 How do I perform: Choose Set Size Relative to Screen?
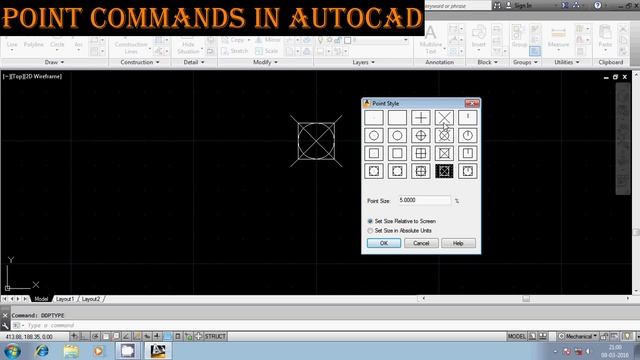coord(401,221)
